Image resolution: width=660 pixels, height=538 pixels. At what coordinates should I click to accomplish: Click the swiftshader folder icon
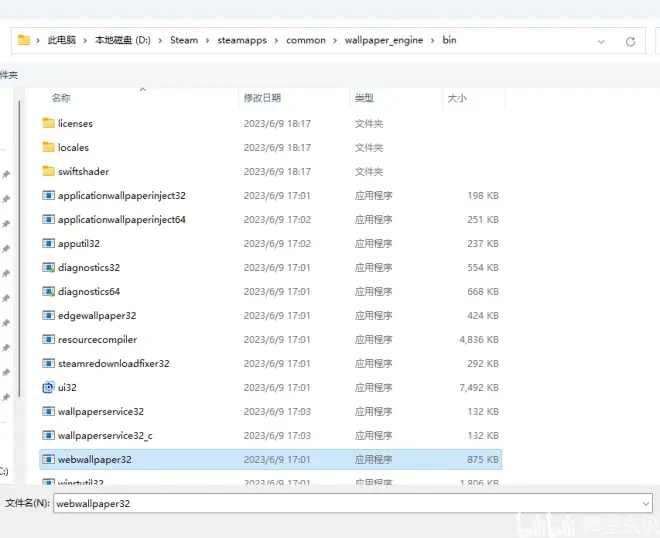48,171
